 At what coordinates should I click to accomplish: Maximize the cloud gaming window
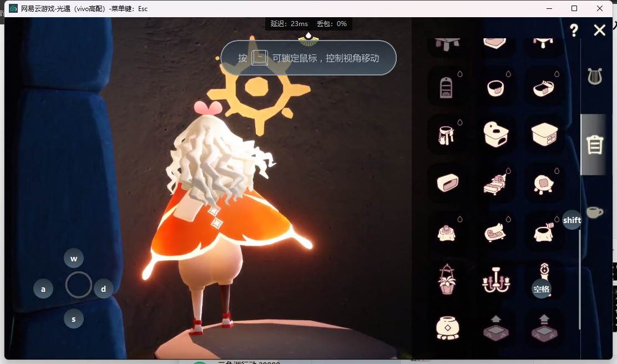(574, 8)
